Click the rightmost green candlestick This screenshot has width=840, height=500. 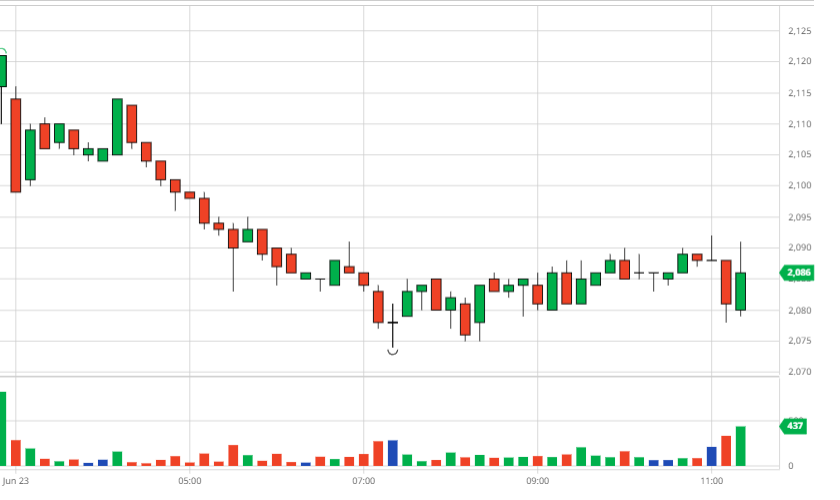(x=740, y=291)
